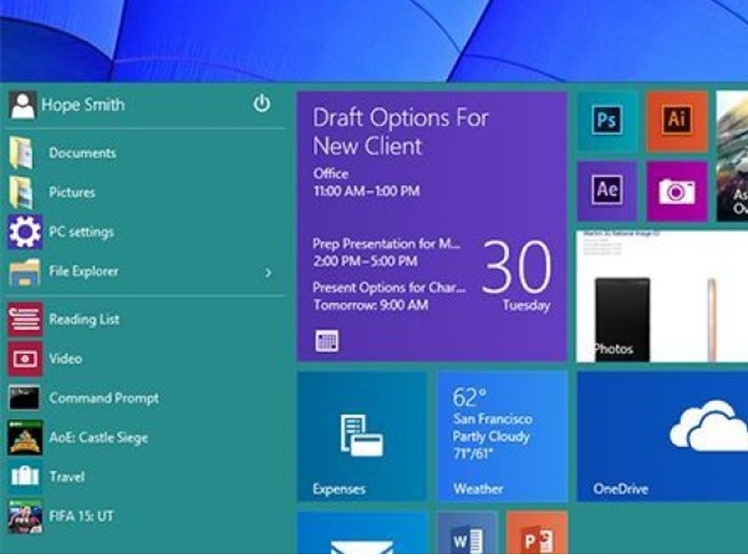The width and height of the screenshot is (748, 560).
Task: Open the Photos thumbnail tile
Action: pos(662,297)
